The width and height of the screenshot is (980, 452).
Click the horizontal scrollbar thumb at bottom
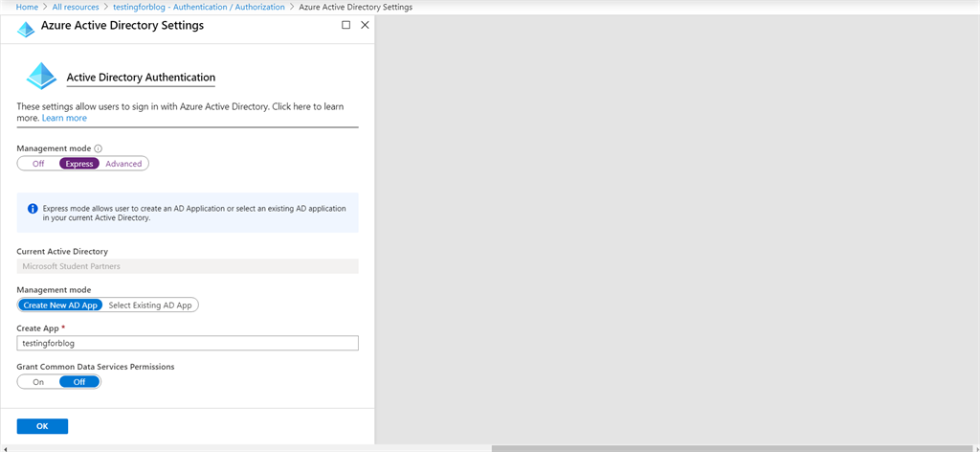[732, 448]
